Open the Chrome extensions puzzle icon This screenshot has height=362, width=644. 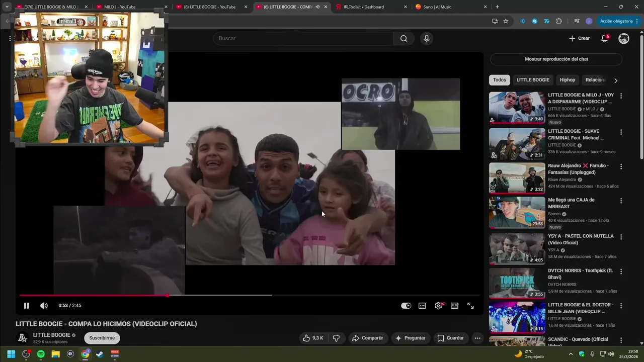[x=559, y=21]
